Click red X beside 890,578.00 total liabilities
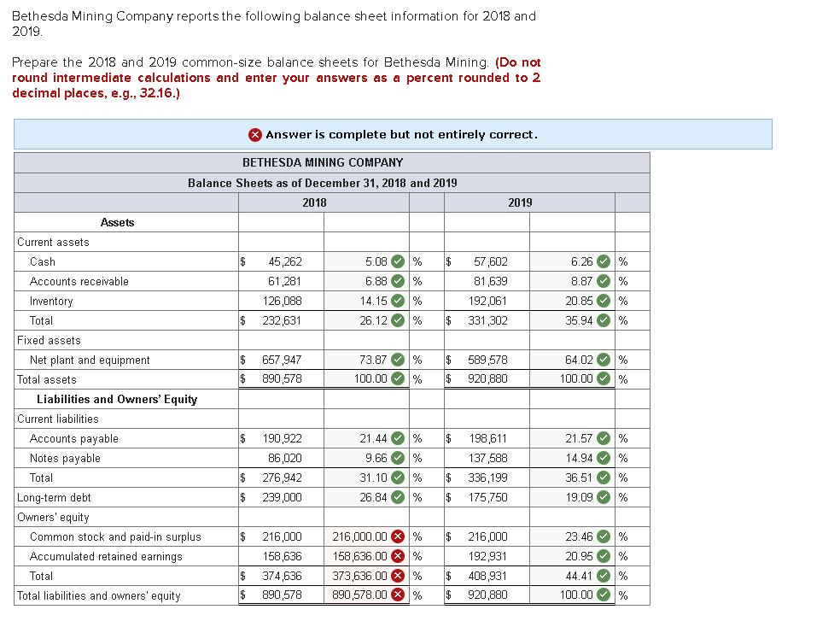The width and height of the screenshot is (840, 627). [x=398, y=595]
